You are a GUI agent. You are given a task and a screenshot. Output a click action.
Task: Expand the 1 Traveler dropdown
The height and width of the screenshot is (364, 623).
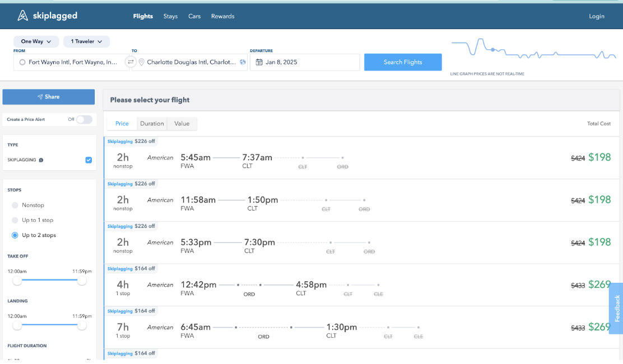coord(86,41)
